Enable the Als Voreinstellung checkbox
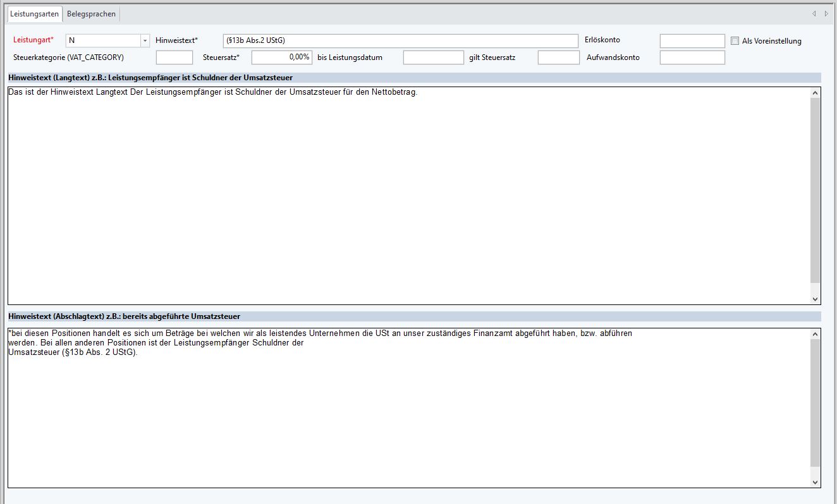 (x=735, y=41)
